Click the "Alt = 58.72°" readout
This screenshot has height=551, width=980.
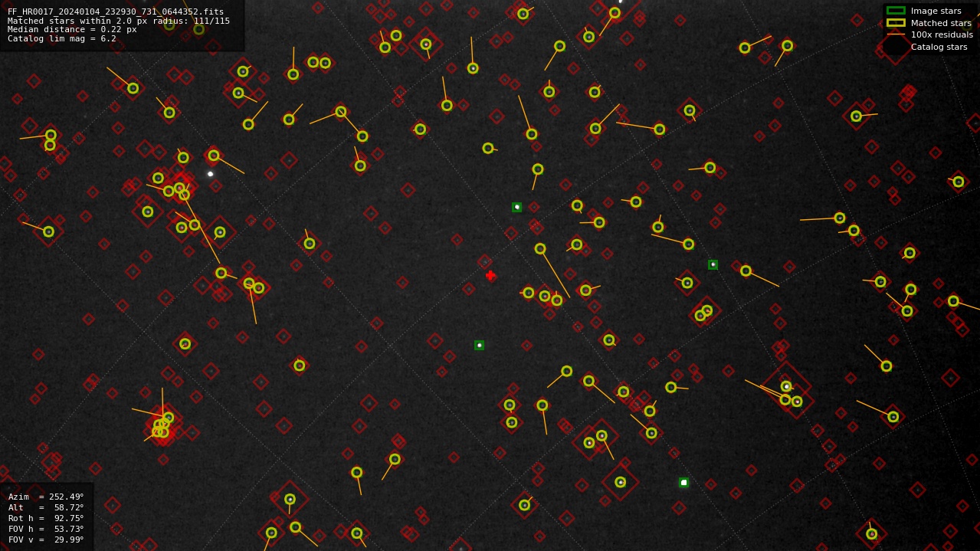(x=46, y=507)
